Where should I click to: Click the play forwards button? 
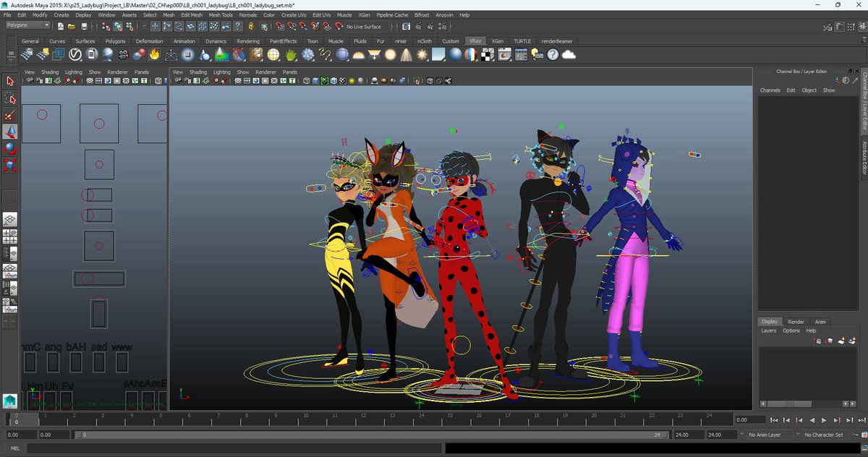pos(824,420)
